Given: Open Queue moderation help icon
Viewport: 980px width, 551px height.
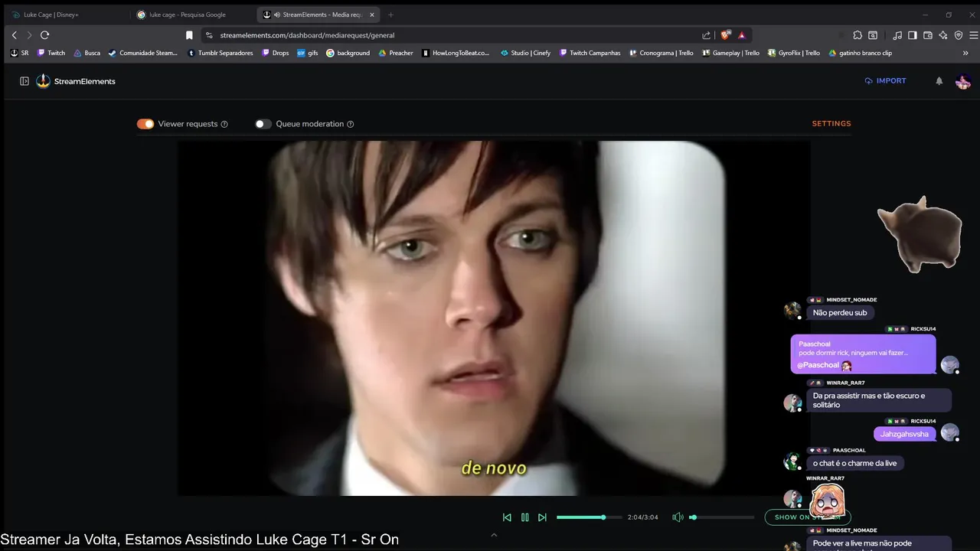Looking at the screenshot, I should click(351, 124).
